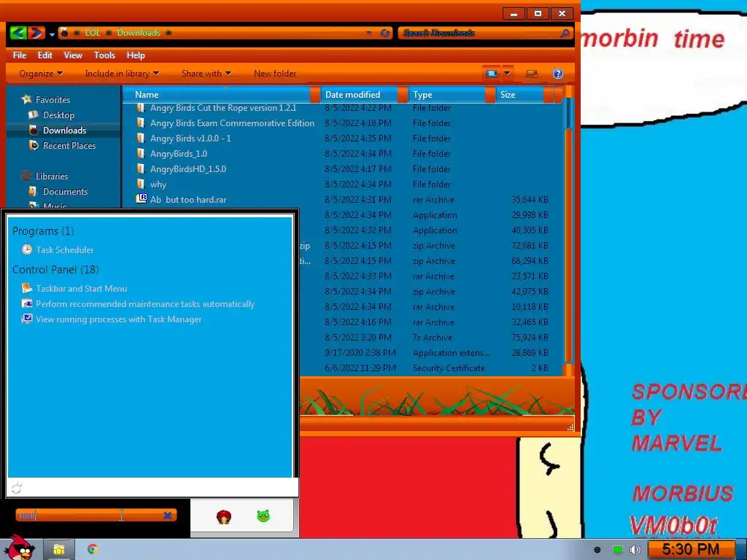Open the Edit menu
This screenshot has height=560, width=747.
pyautogui.click(x=44, y=55)
